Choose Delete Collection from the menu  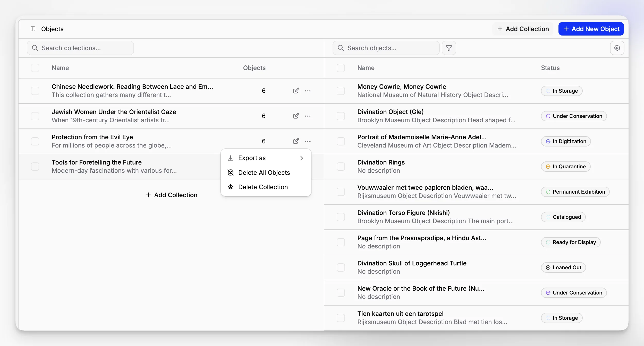266,187
